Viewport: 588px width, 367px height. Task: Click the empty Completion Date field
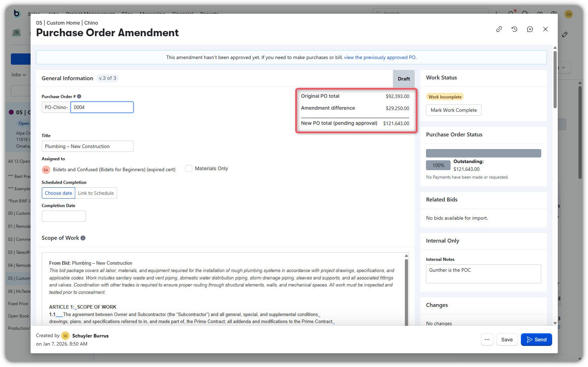coord(64,216)
